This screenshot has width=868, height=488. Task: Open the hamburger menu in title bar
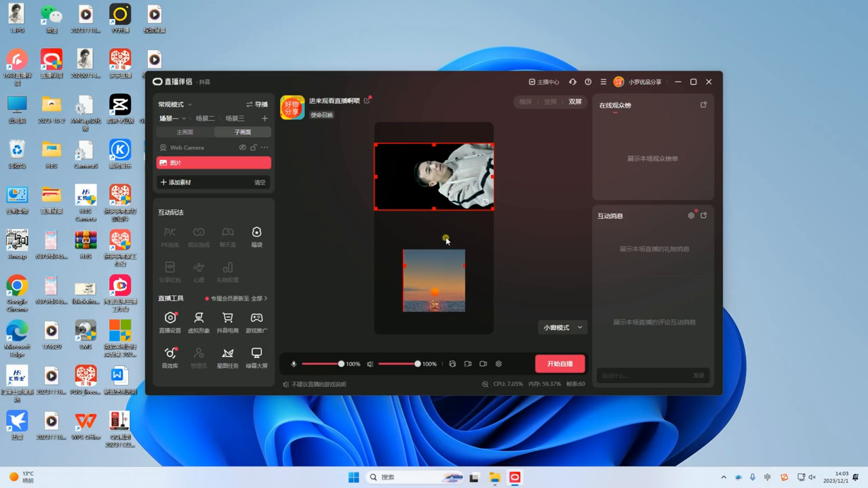click(603, 82)
